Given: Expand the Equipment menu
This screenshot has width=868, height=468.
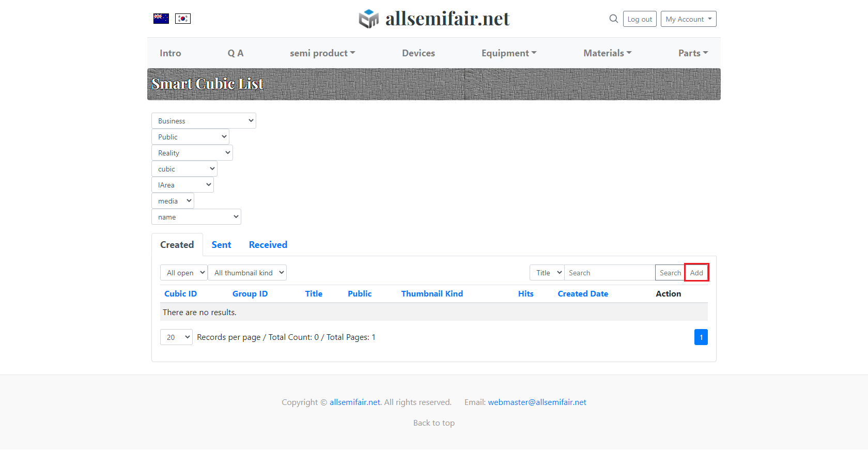Looking at the screenshot, I should coord(509,53).
